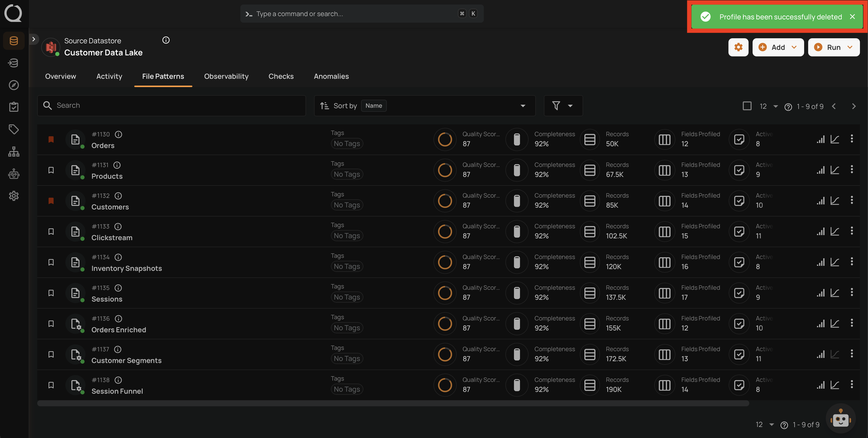Check the select-all checkbox above list

747,106
